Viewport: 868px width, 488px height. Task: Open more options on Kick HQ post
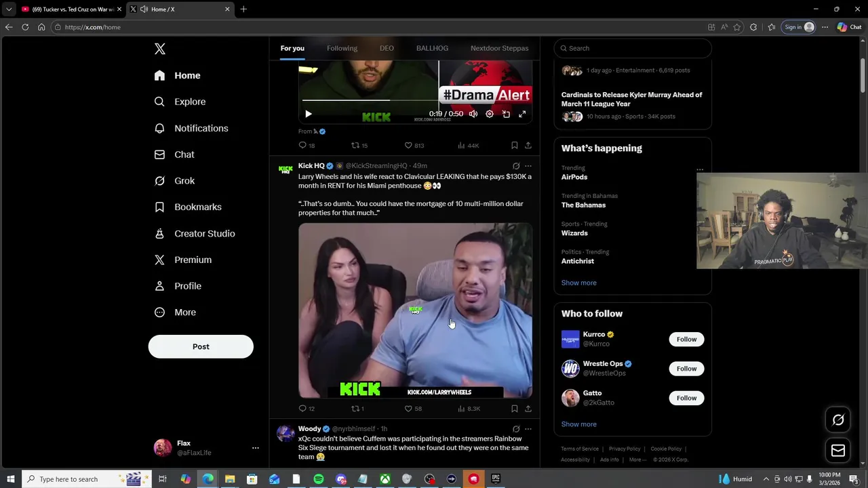tap(528, 166)
